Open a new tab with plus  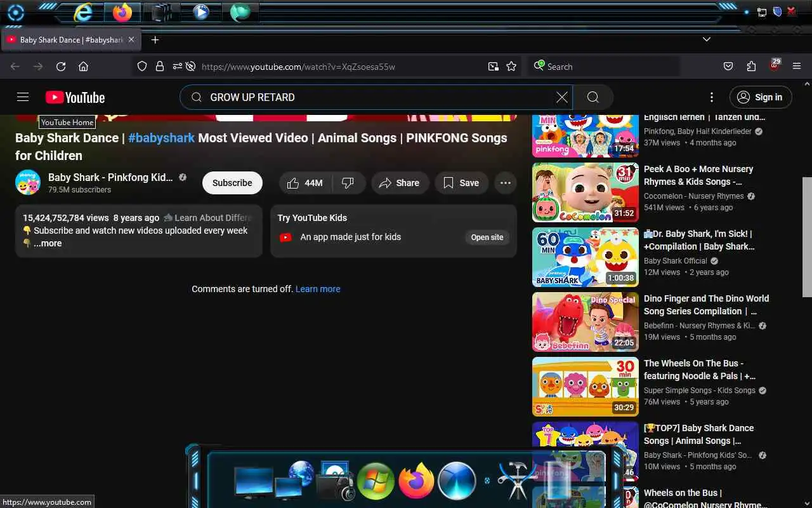[x=155, y=39]
